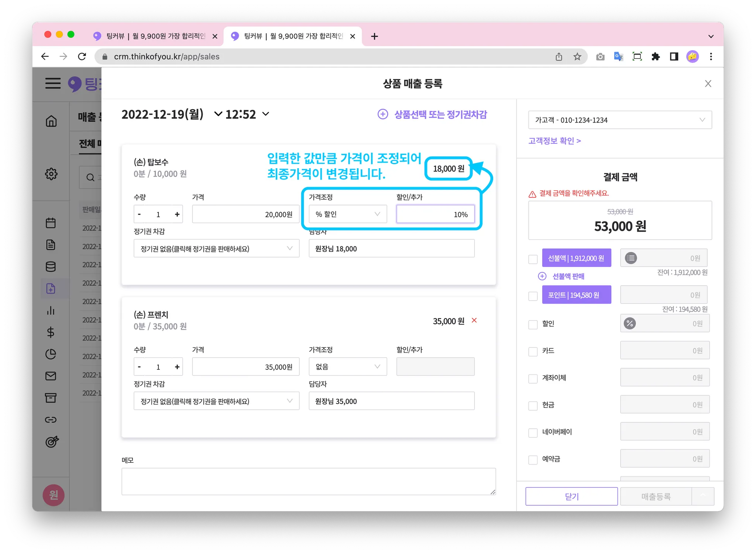Image resolution: width=756 pixels, height=554 pixels.
Task: Click the percent icon in 할인 field
Action: coord(630,323)
